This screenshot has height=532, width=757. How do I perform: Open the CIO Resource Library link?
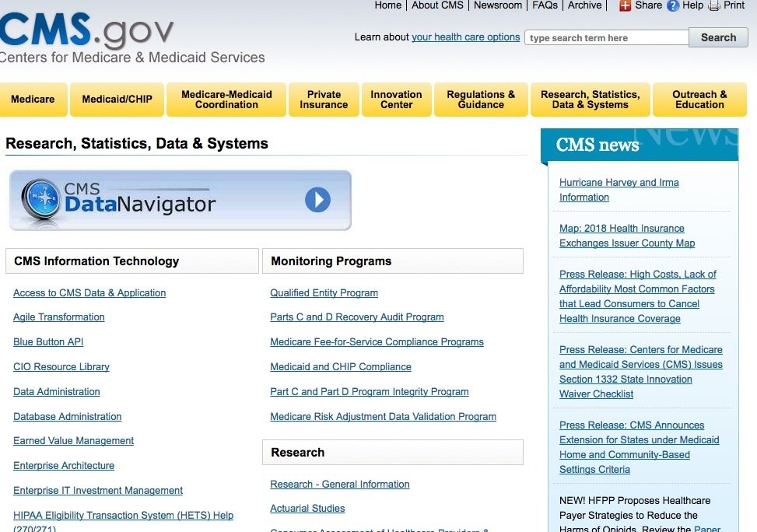tap(61, 367)
